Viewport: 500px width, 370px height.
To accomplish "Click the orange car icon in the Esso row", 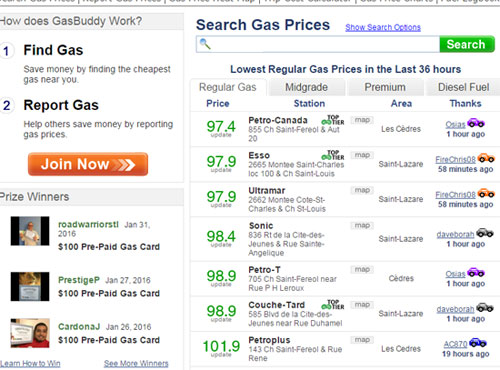I will [486, 158].
